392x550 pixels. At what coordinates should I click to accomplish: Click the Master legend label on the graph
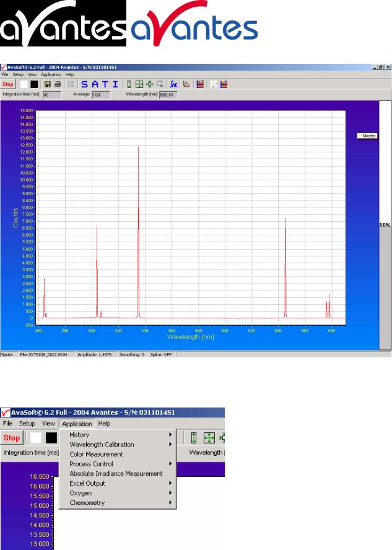[x=367, y=136]
